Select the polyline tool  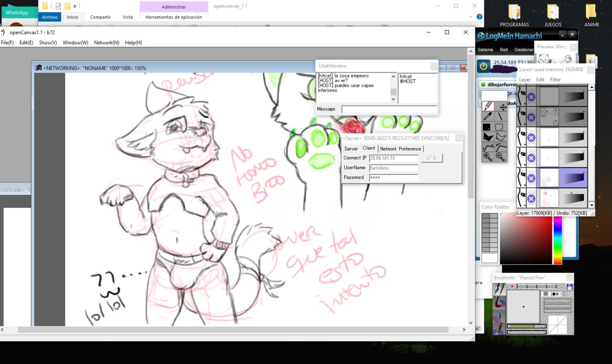pyautogui.click(x=488, y=147)
